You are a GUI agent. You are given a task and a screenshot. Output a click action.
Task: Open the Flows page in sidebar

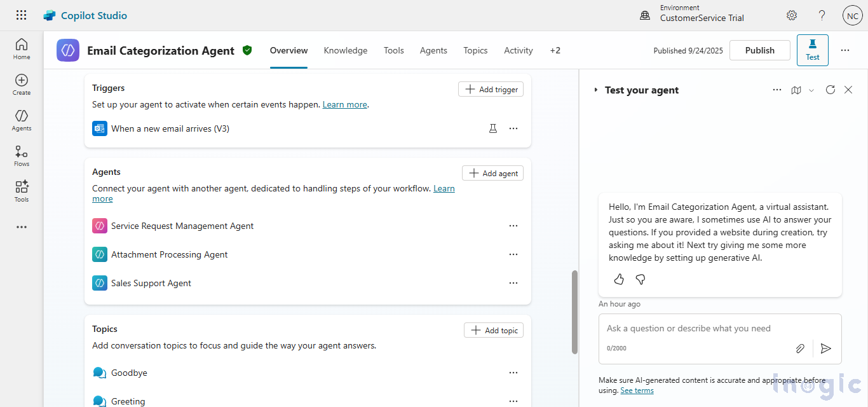22,156
